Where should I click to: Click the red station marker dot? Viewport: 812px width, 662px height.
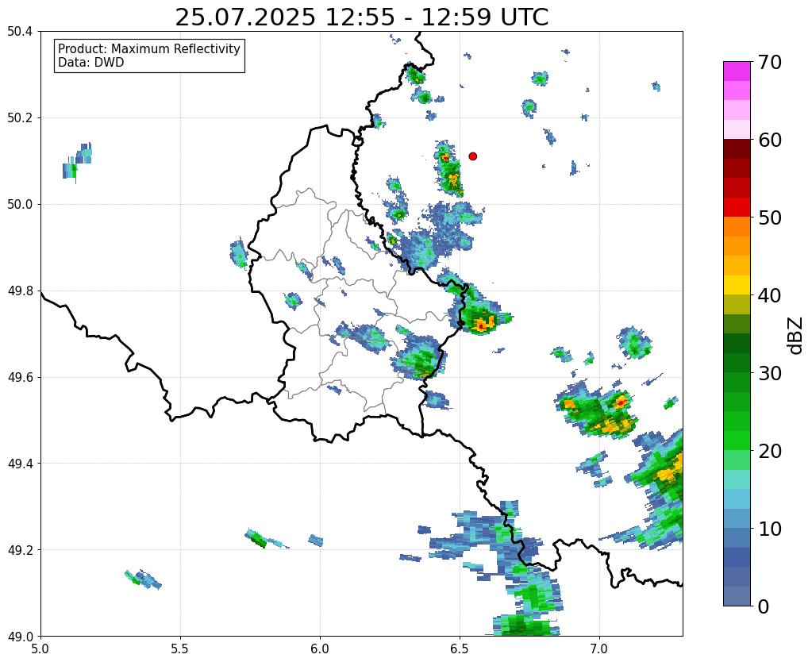[472, 156]
